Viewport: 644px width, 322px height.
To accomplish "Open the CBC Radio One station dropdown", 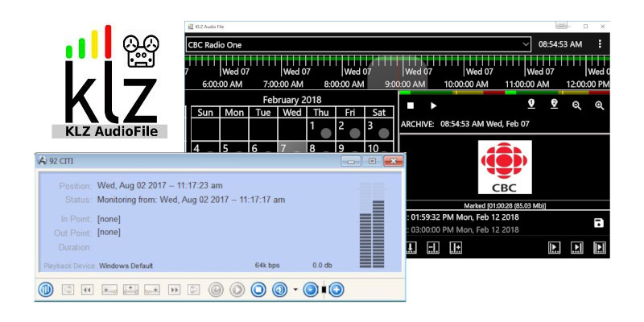I will click(x=358, y=44).
